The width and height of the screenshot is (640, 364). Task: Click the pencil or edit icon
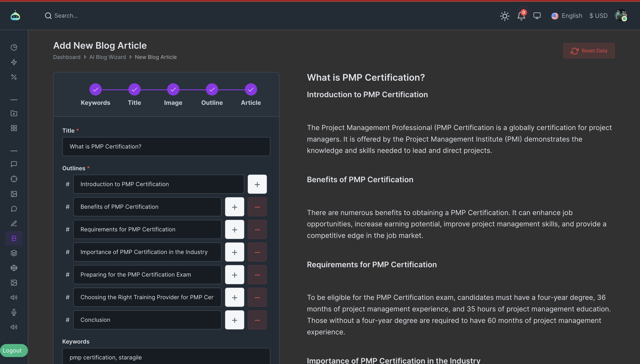coord(14,224)
